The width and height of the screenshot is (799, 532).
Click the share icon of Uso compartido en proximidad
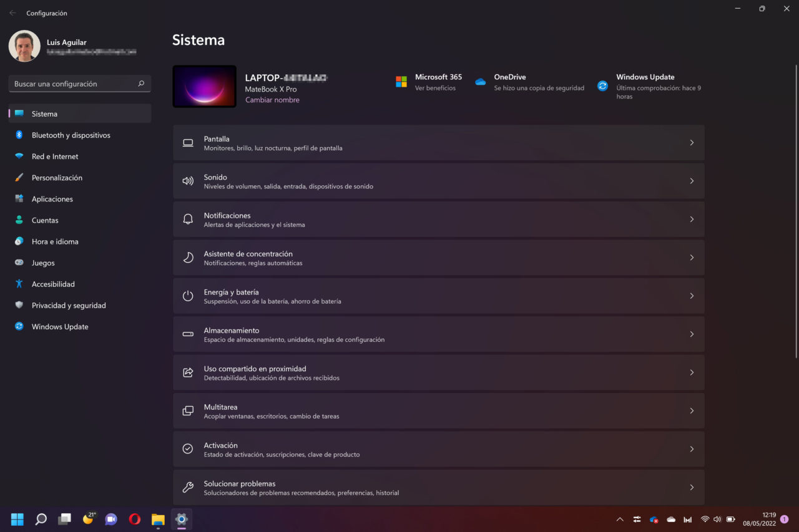point(188,372)
